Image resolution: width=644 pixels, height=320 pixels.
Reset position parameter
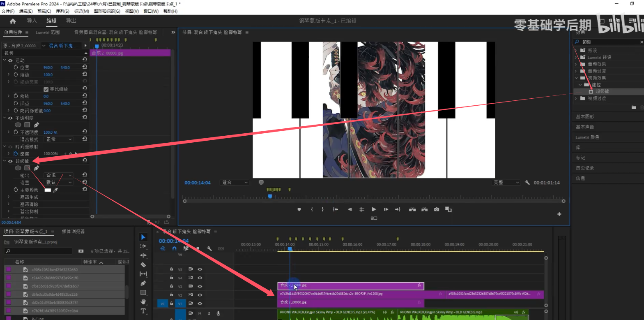(85, 67)
